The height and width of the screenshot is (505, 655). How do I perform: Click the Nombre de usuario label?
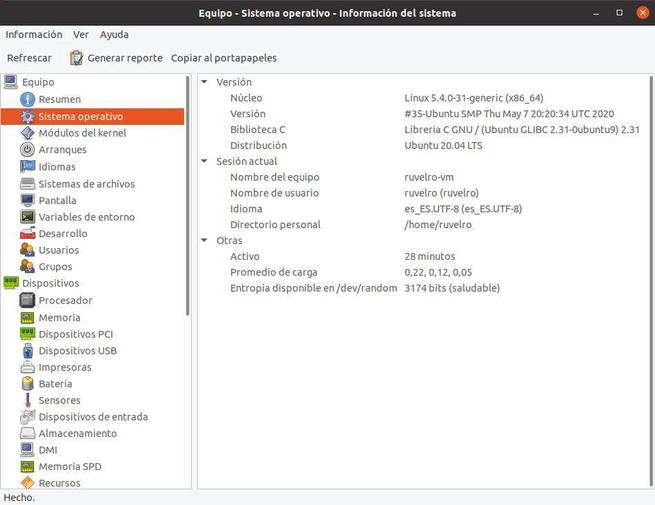coord(274,193)
